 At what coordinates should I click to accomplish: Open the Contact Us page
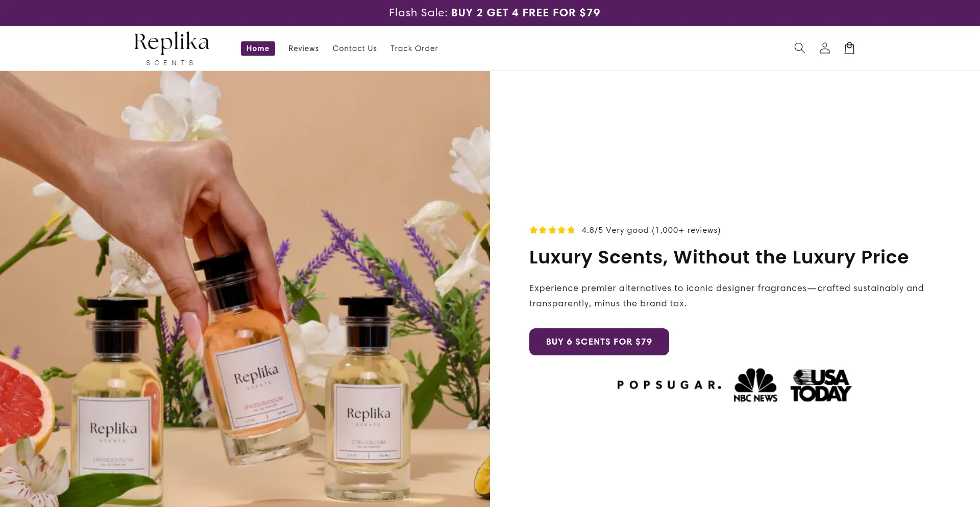tap(355, 49)
